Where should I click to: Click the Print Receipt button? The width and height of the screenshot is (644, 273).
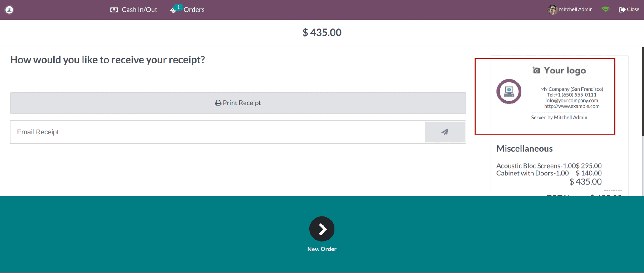[x=238, y=103]
